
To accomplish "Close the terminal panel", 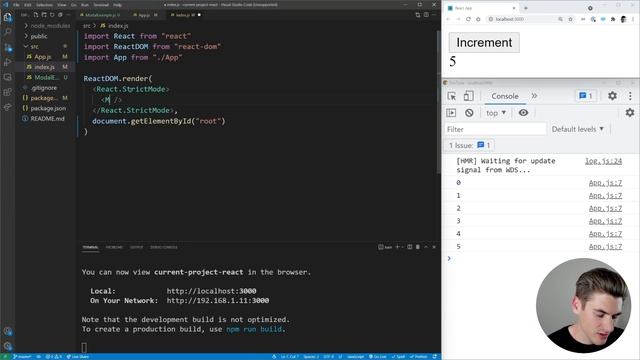I will pos(434,247).
